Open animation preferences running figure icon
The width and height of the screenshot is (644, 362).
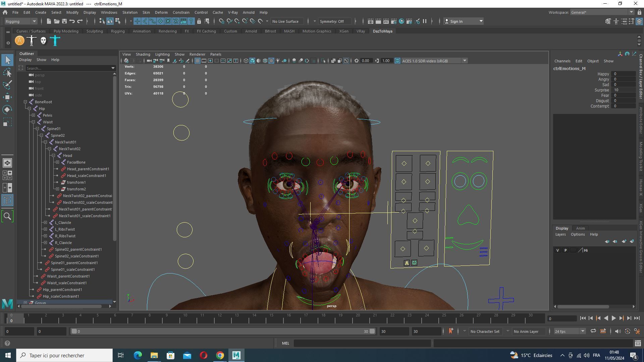(637, 331)
